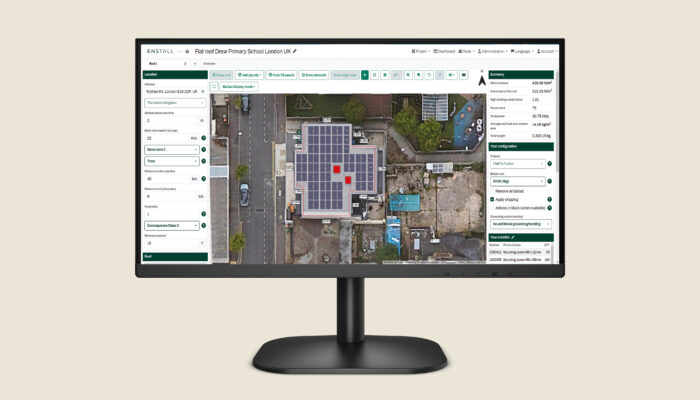700x400 pixels.
Task: Click the Add panels button
Action: 248,74
